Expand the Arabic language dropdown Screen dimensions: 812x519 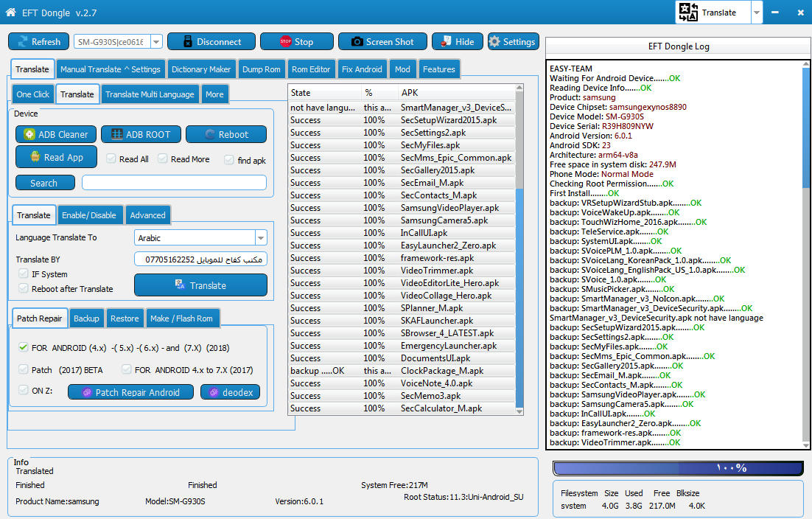coord(261,237)
